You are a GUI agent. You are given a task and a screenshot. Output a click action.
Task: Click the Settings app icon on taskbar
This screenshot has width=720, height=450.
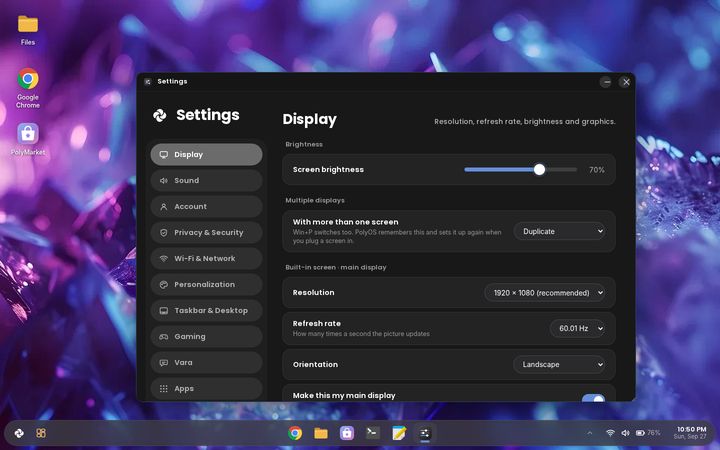click(425, 433)
